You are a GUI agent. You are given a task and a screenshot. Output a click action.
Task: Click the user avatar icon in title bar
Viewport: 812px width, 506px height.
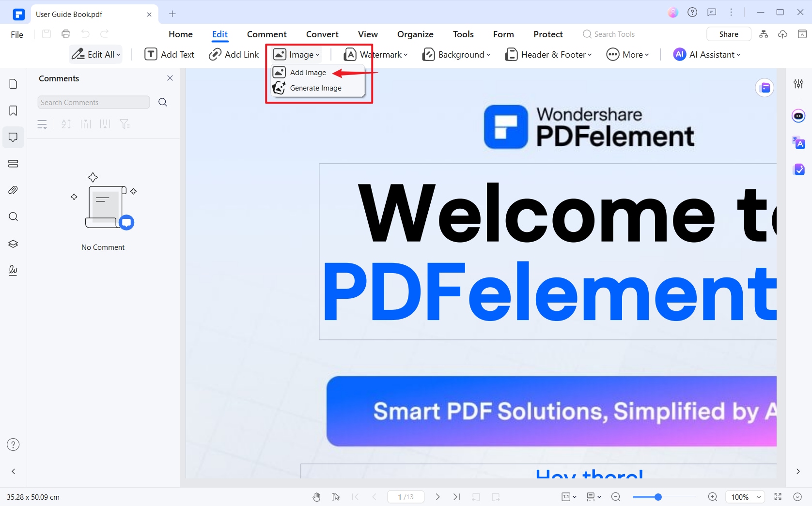673,13
